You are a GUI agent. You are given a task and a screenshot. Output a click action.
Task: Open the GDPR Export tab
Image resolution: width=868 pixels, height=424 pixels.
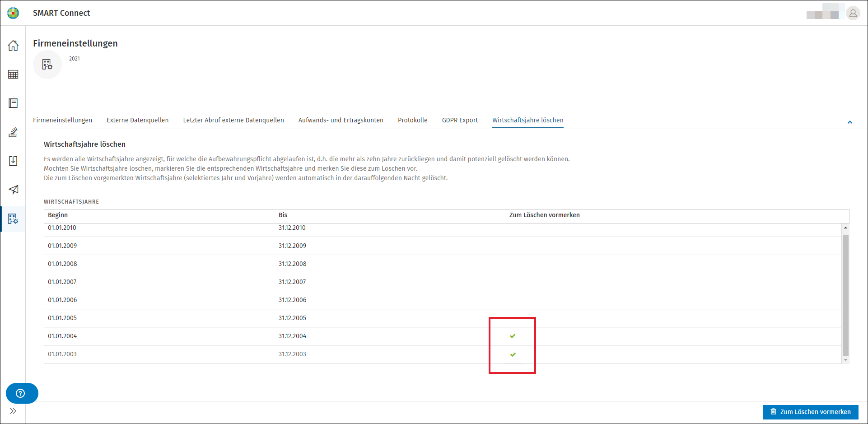click(x=460, y=120)
